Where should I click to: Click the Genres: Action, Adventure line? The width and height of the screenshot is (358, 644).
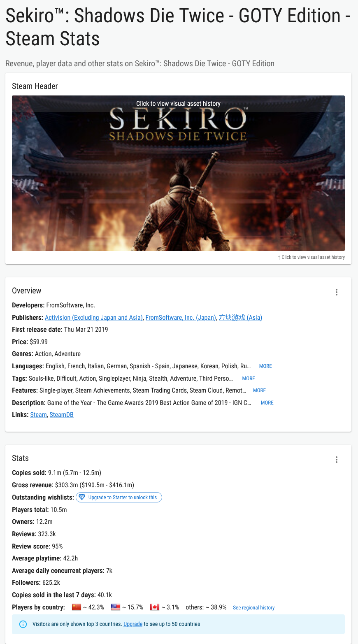(x=46, y=354)
